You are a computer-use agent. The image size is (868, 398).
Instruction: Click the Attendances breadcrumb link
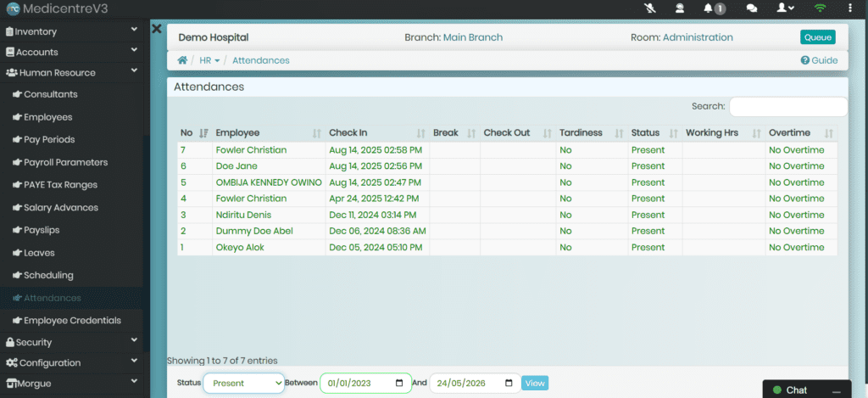261,60
